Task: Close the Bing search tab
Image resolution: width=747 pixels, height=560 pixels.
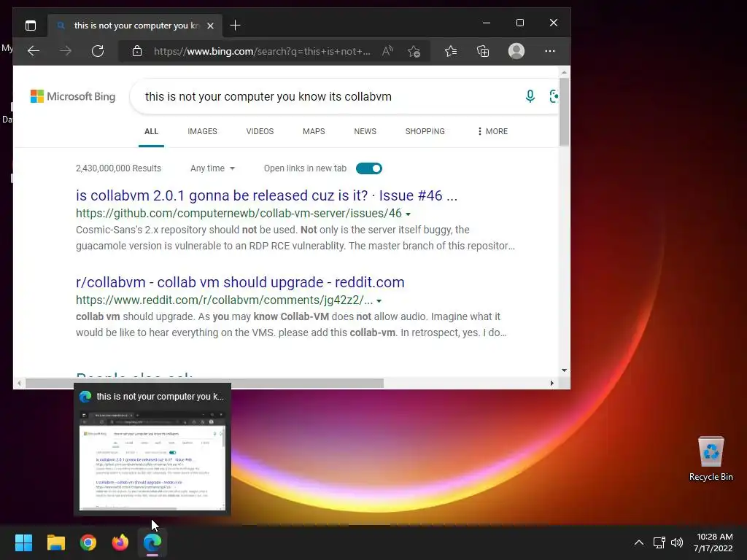Action: coord(210,26)
